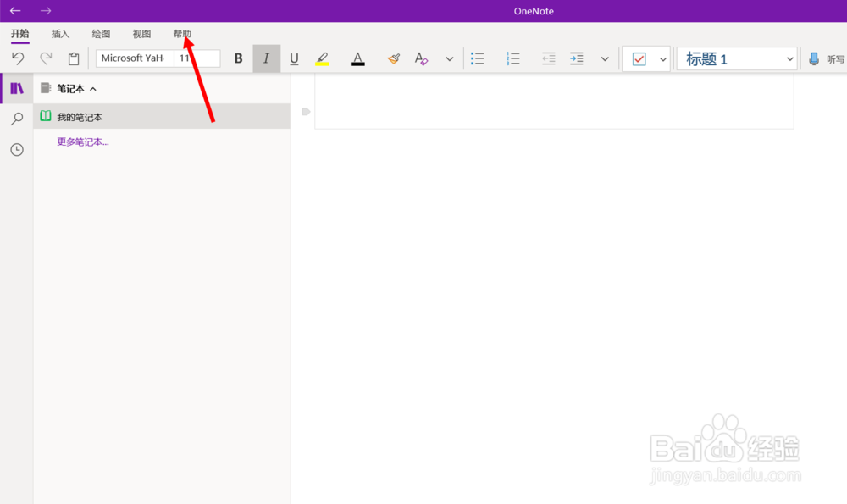Go back with the left arrow

pyautogui.click(x=15, y=11)
